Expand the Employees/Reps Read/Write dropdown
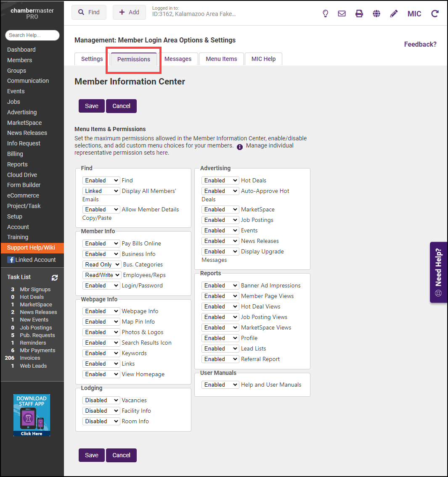The width and height of the screenshot is (448, 477). pos(102,275)
